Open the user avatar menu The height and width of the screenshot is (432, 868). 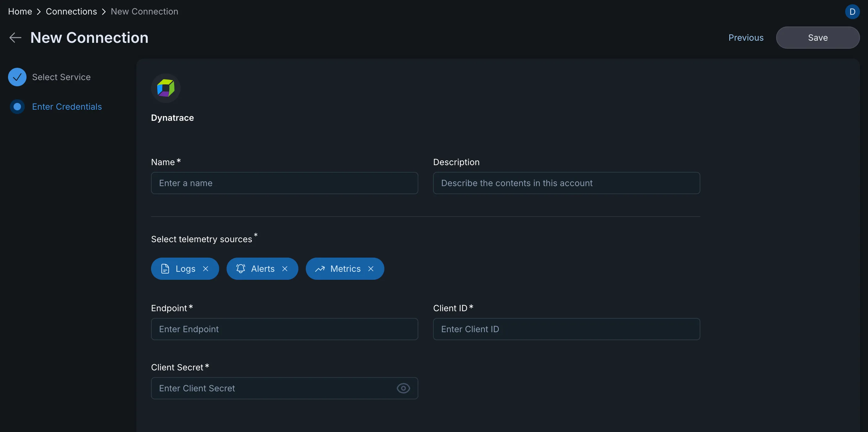coord(853,11)
